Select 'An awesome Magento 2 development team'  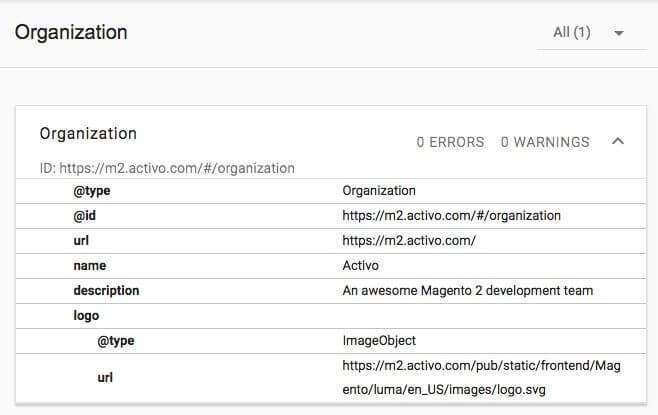tap(467, 291)
